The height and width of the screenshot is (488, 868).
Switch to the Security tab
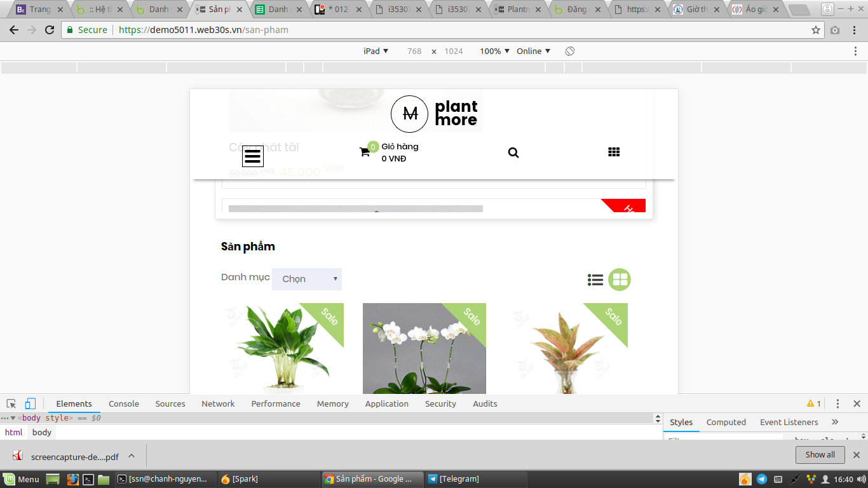coord(440,403)
